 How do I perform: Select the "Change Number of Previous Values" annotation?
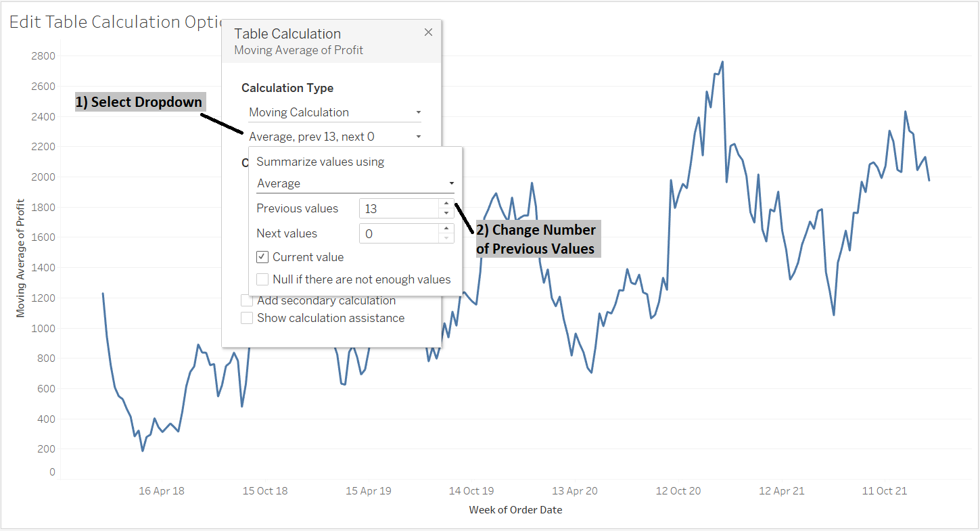pos(536,239)
